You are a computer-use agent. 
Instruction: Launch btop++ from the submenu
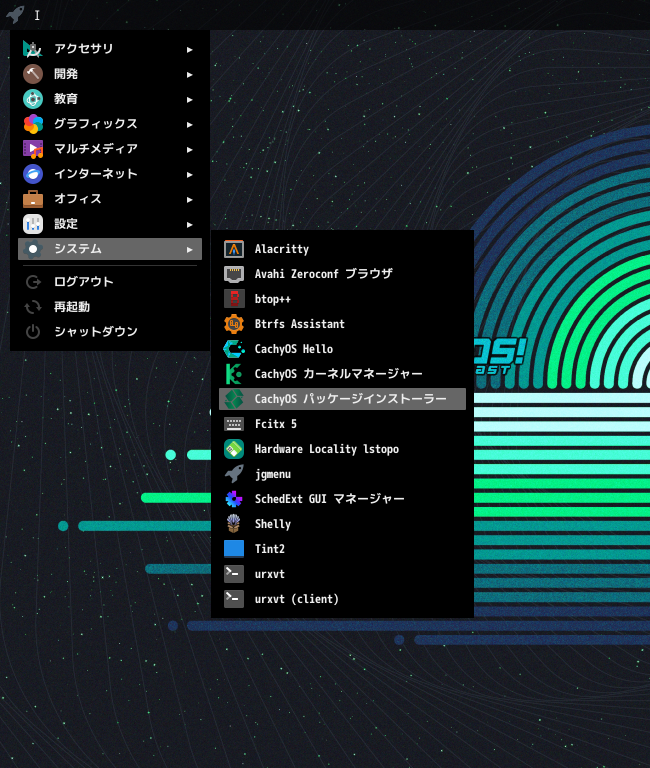point(342,299)
